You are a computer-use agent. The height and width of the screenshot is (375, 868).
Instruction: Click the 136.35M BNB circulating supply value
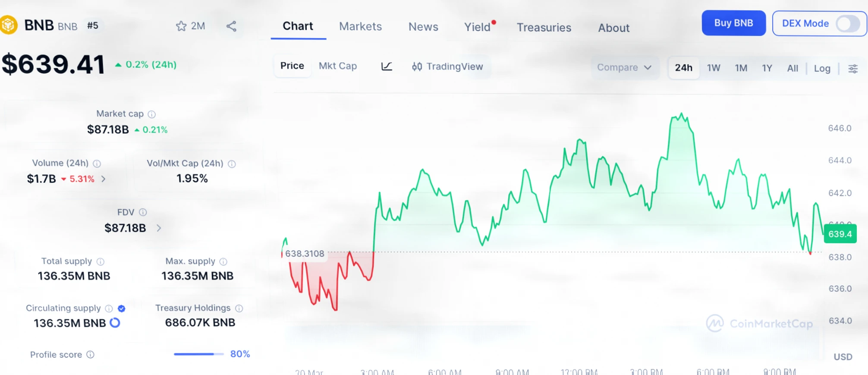[x=69, y=323]
